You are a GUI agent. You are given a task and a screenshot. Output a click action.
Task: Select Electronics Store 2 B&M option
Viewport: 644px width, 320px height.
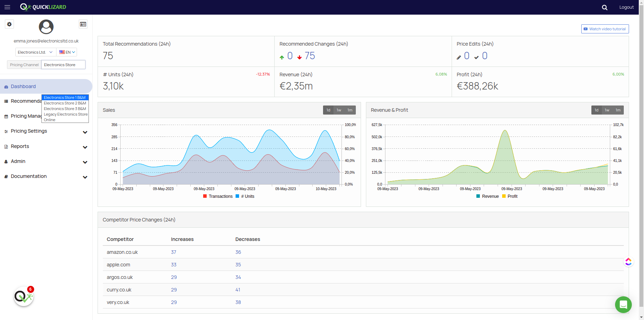point(65,103)
